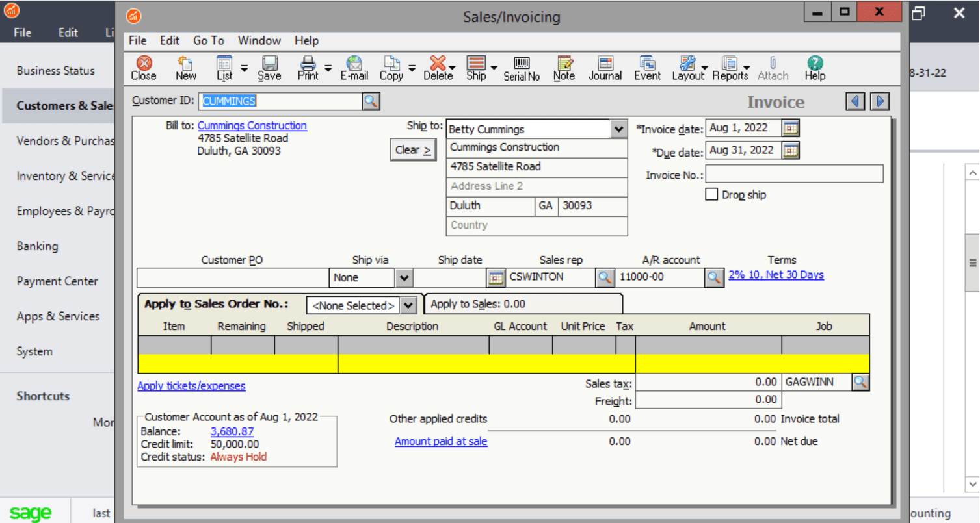
Task: Open the Ship to Betty Cummings dropdown
Action: [x=618, y=129]
